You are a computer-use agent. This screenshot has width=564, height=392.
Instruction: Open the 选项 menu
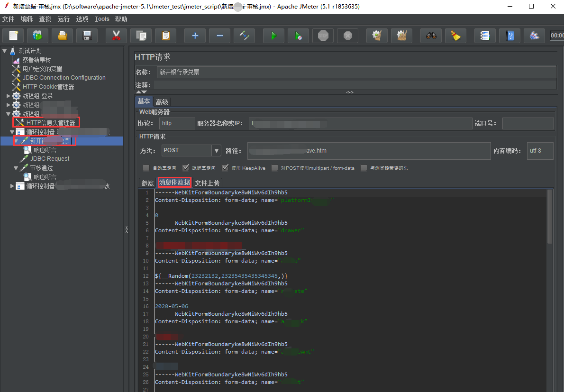coord(82,19)
